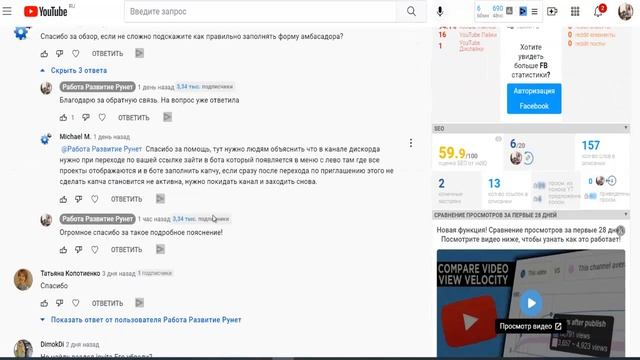Click ОТВЕТИТЬ under 'Огромное спасибо' reply
Viewport: 640px width, 360px height.
[x=127, y=250]
